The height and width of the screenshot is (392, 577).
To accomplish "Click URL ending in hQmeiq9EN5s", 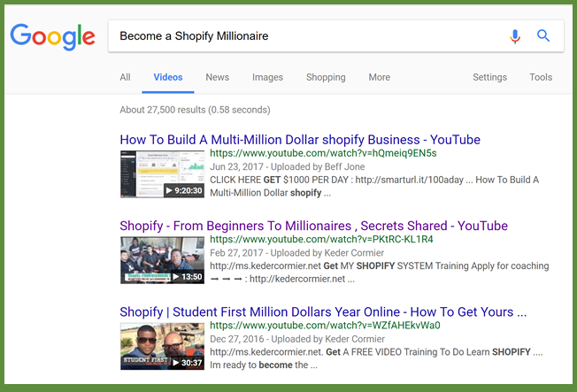I will pos(323,153).
